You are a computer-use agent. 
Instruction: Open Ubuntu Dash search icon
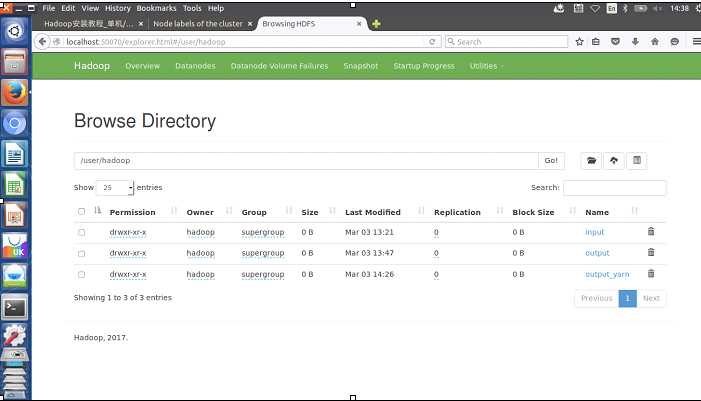coord(15,31)
